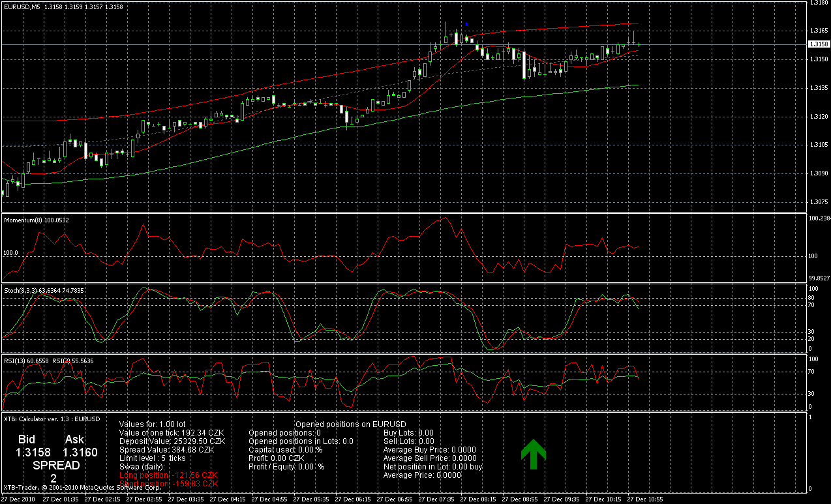The image size is (831, 504).
Task: Click the 27 Dec 10:55 time axis label
Action: coord(644,499)
